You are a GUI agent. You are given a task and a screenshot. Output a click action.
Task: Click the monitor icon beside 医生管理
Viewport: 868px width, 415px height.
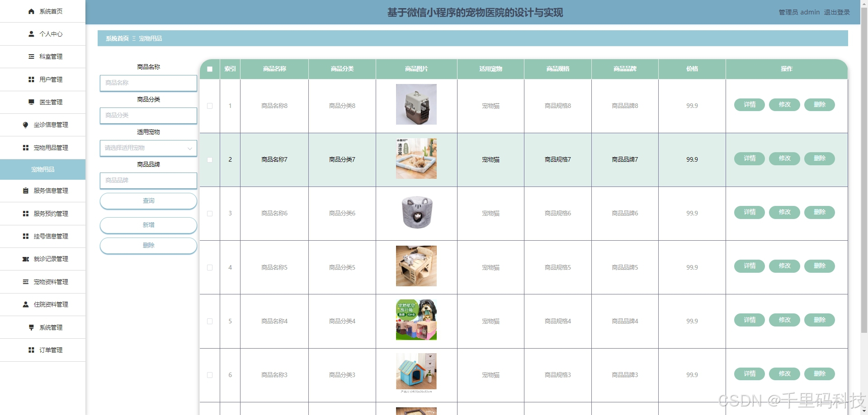tap(31, 102)
